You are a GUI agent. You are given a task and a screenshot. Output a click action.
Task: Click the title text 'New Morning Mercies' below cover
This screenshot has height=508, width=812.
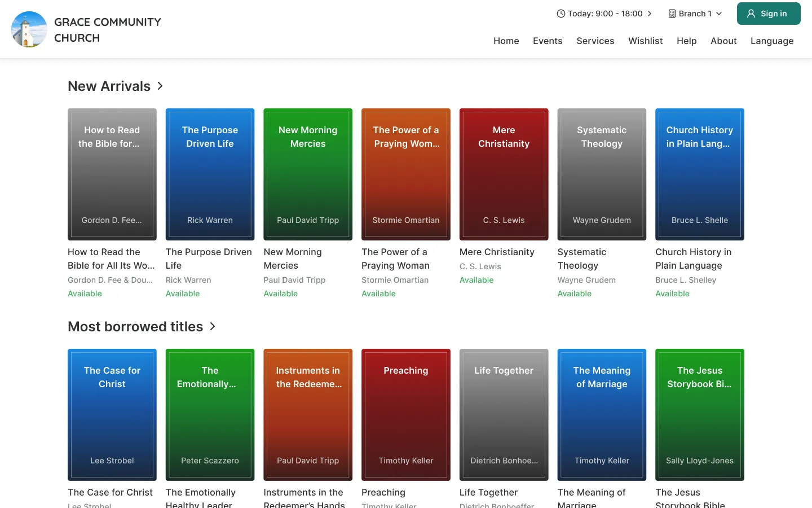(x=293, y=259)
